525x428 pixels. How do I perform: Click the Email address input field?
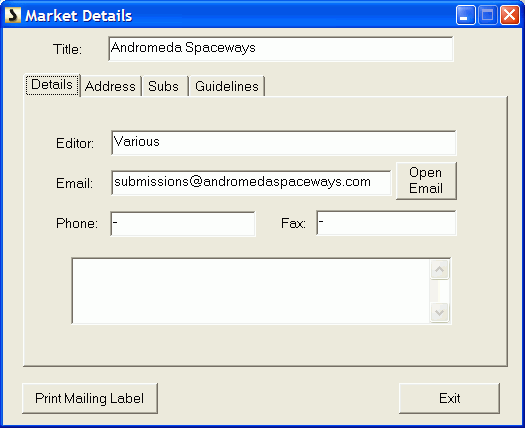coord(251,183)
